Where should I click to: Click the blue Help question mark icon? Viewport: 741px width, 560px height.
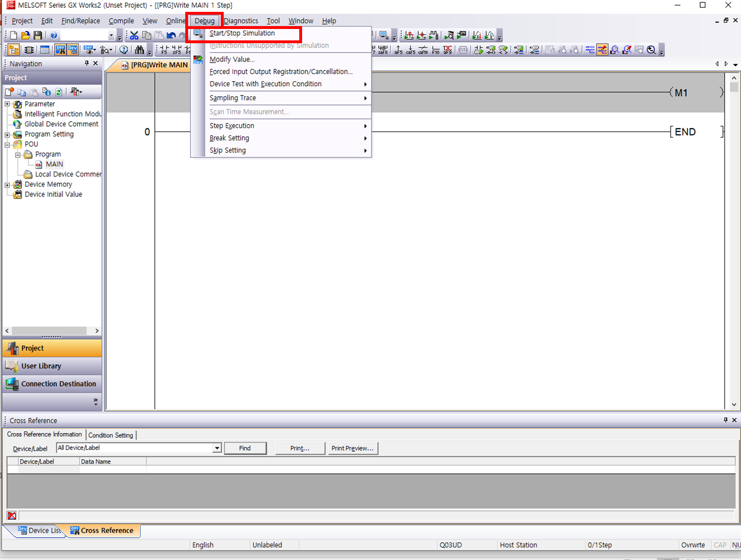(x=54, y=36)
